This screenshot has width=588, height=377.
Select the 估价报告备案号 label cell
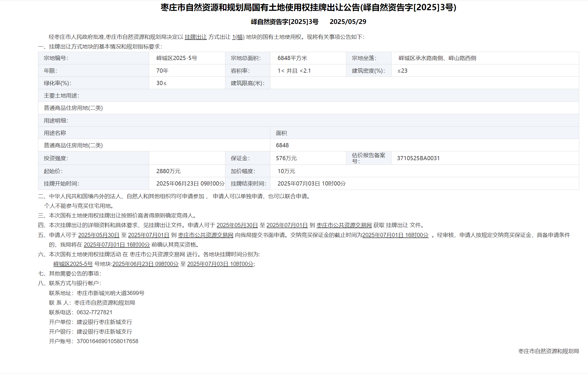369,158
